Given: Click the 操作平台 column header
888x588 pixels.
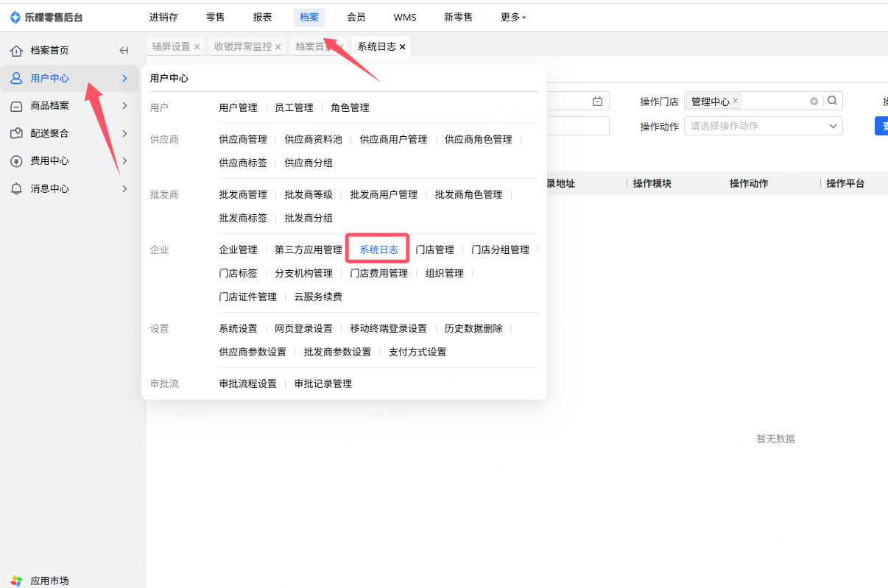Looking at the screenshot, I should [845, 183].
